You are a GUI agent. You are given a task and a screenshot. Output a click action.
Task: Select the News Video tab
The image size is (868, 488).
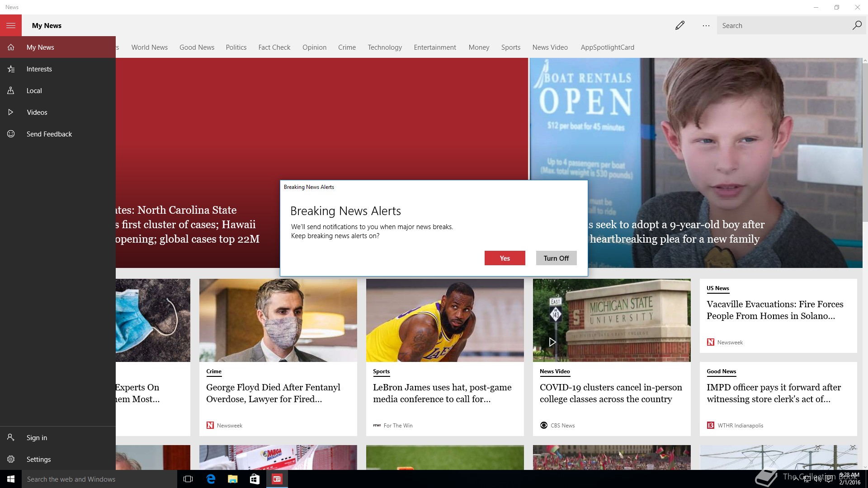click(550, 47)
